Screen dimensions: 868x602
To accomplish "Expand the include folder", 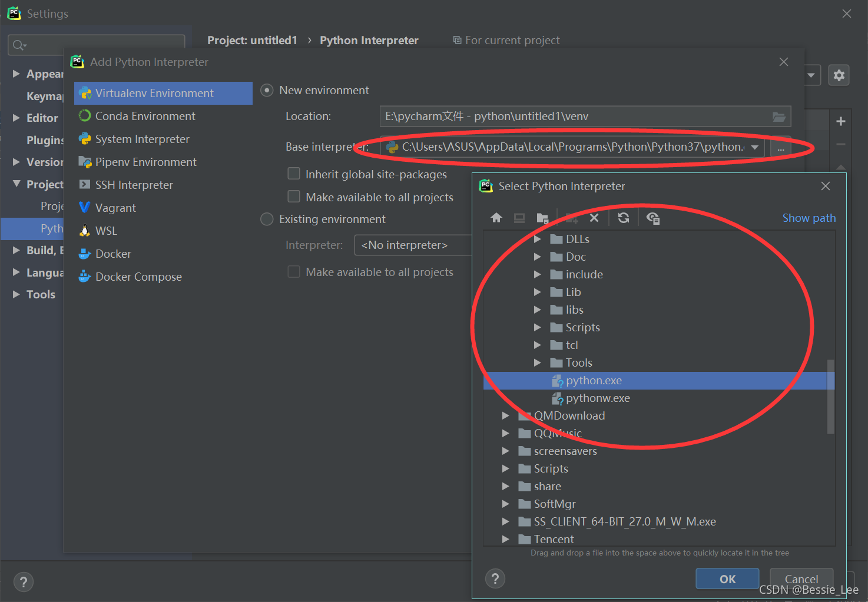I will pos(537,274).
